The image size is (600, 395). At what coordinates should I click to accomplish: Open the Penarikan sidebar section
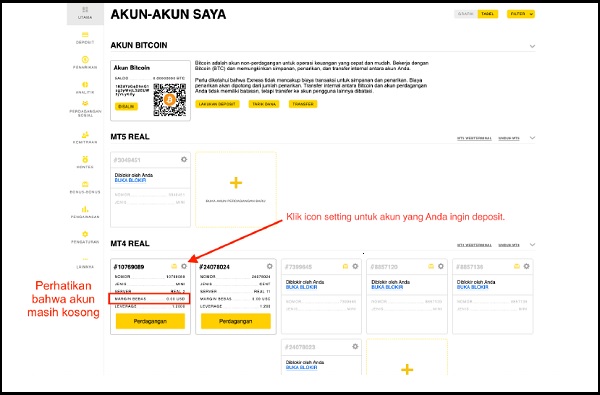pos(85,63)
